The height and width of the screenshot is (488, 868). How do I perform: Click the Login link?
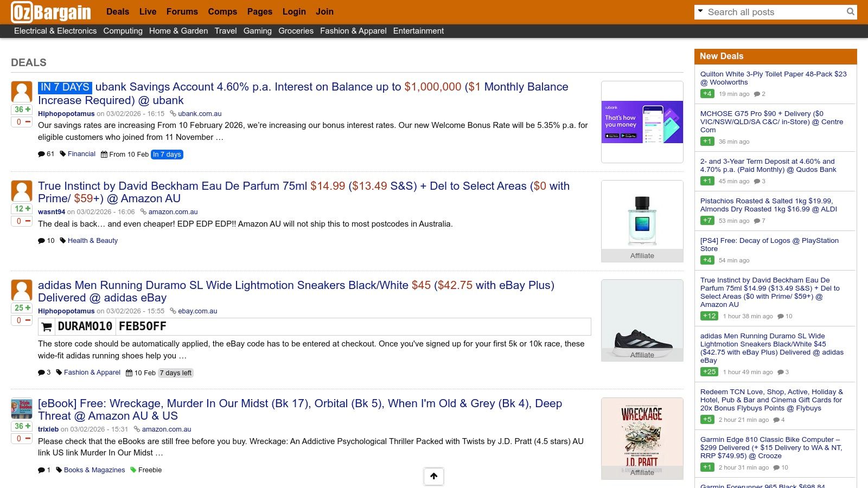[294, 11]
